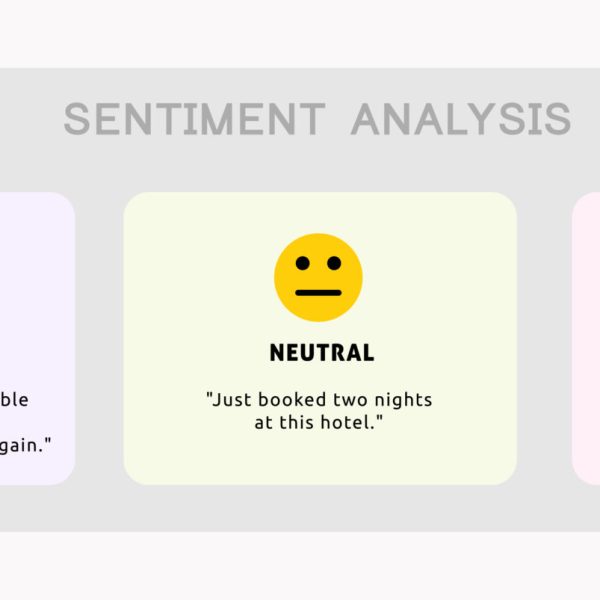Click the letter S starting SENTIMENT heading
The image size is (600, 600).
click(x=76, y=119)
